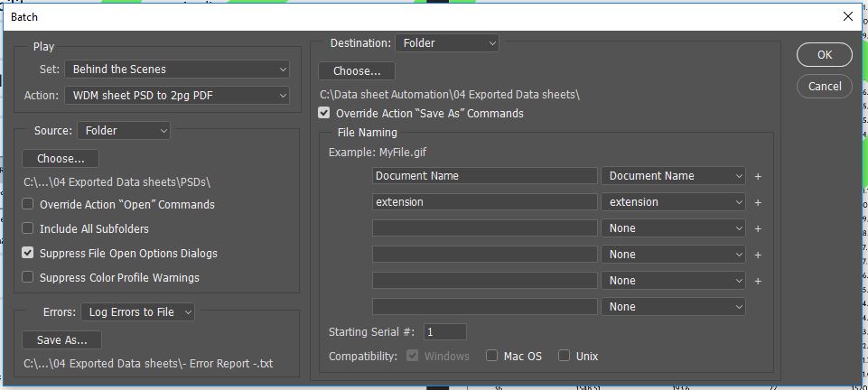Viewport: 868px width, 390px height.
Task: Click the Document Name text field
Action: coord(484,176)
